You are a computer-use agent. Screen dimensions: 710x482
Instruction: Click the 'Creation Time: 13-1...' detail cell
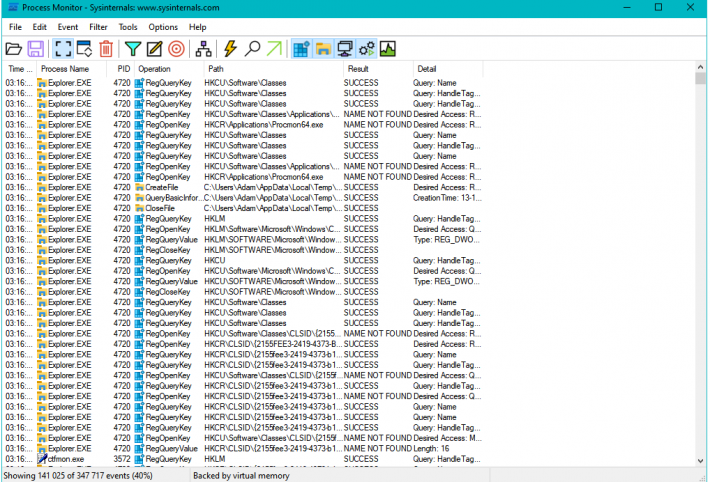pos(447,198)
